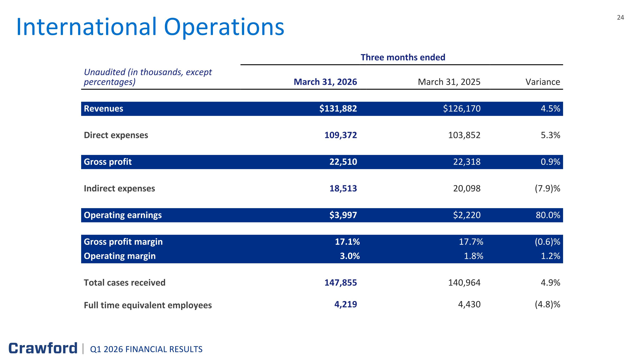This screenshot has height=362, width=644.
Task: Click Full time equivalent employees label
Action: [148, 305]
